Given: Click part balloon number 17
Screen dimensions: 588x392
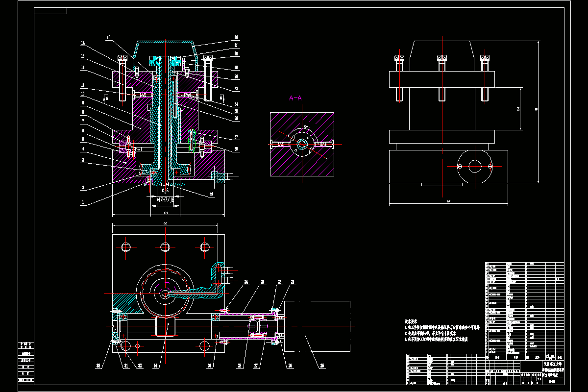Looking at the screenshot, I should pos(236,46).
